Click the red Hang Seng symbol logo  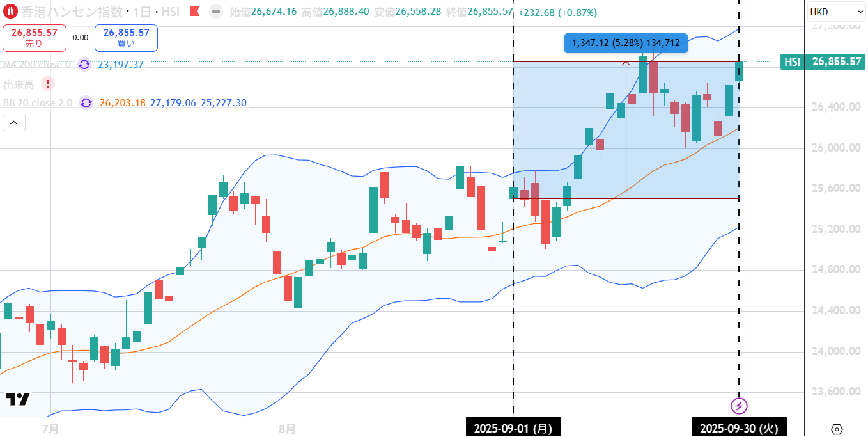tap(11, 12)
